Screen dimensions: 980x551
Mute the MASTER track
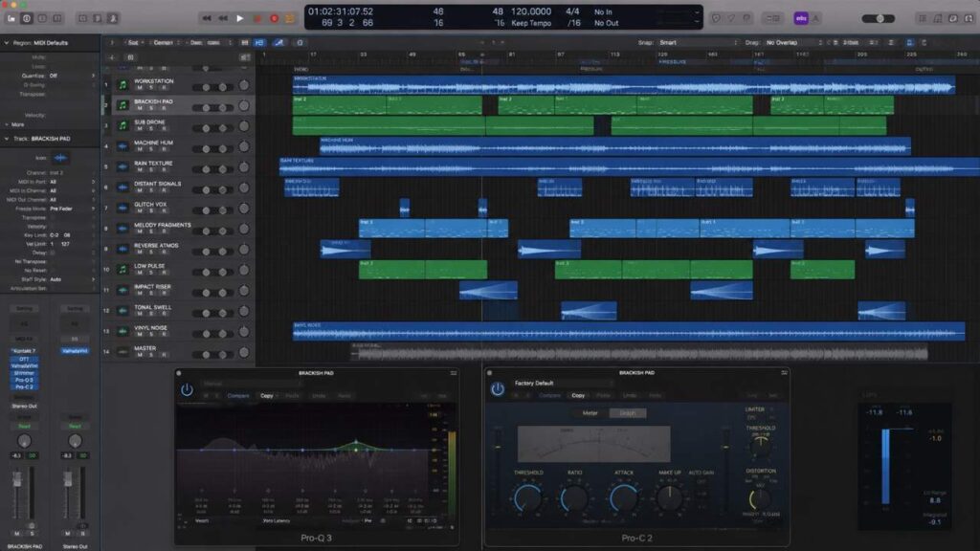[140, 355]
